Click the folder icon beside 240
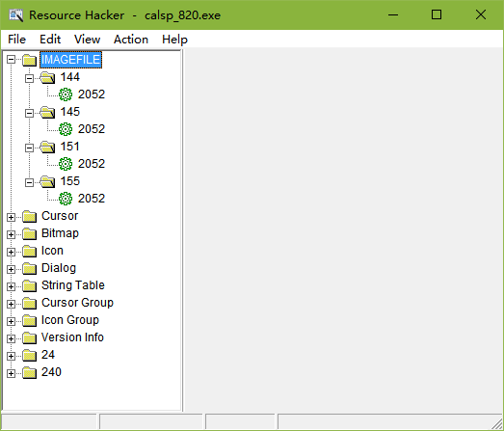The width and height of the screenshot is (504, 431). [29, 373]
